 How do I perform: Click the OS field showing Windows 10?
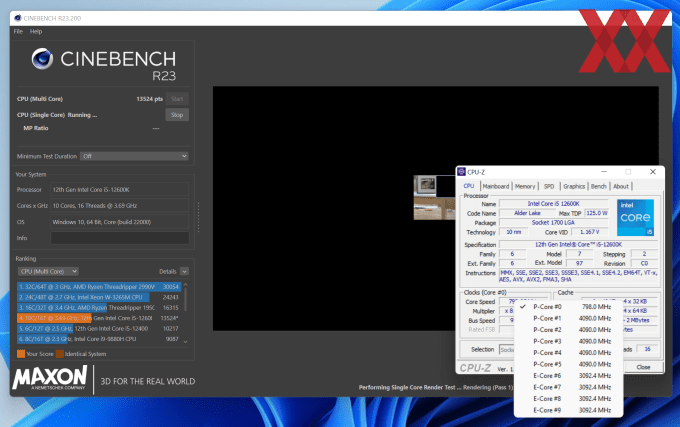click(x=120, y=222)
